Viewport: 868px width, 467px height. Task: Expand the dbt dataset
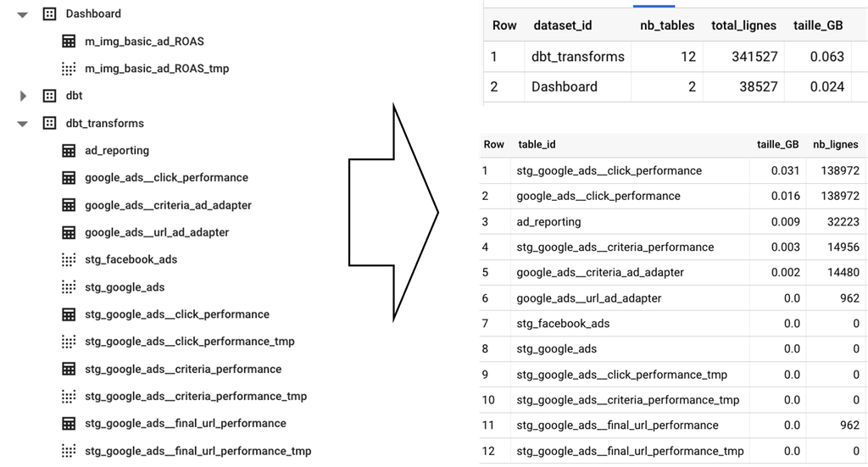click(x=23, y=96)
